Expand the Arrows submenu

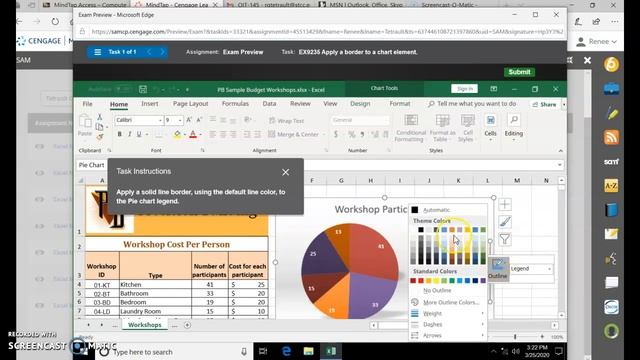[448, 335]
